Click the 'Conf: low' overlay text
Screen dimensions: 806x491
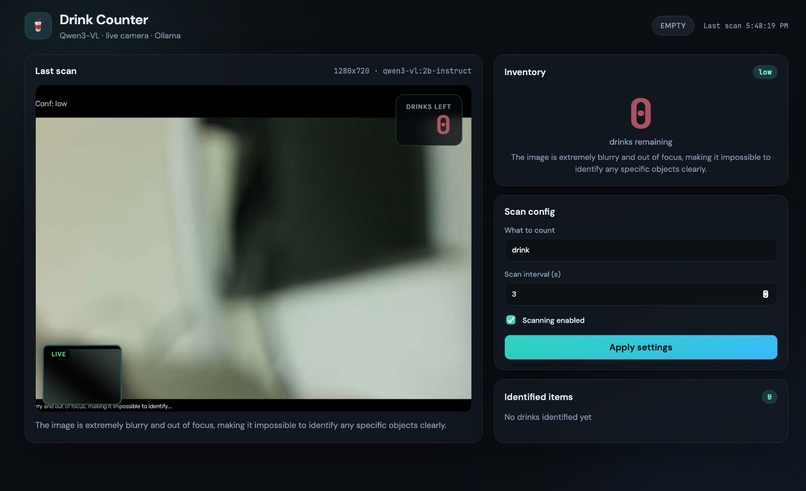coord(51,103)
